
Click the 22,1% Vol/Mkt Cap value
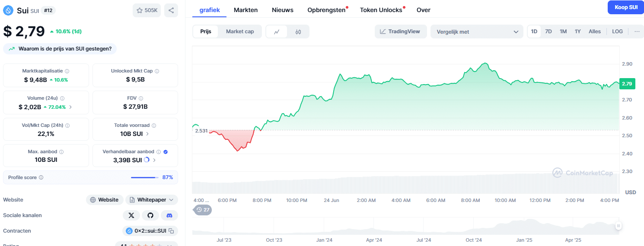pos(46,134)
